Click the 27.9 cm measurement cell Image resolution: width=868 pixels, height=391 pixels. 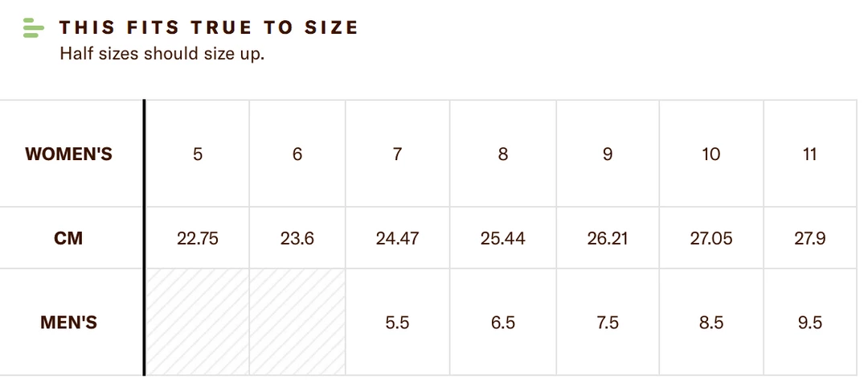(809, 238)
